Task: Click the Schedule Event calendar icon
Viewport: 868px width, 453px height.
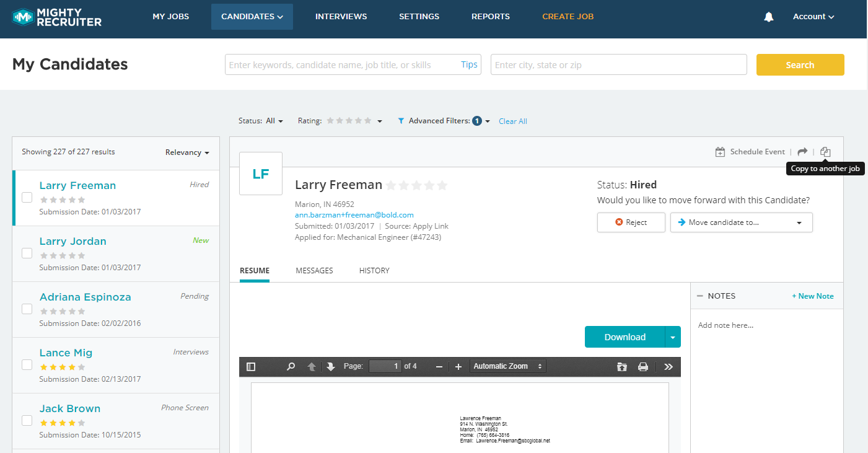Action: (720, 152)
